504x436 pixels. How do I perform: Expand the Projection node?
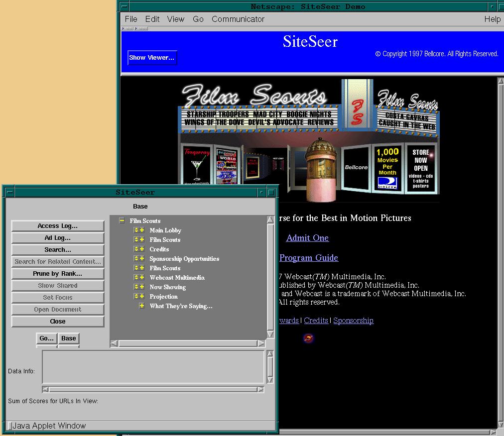(x=142, y=296)
